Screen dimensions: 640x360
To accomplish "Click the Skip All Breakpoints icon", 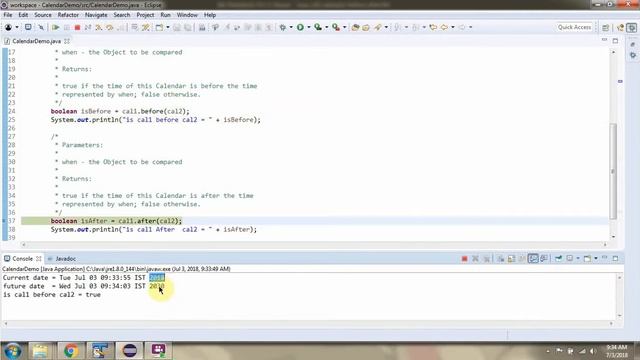I will [x=41, y=27].
